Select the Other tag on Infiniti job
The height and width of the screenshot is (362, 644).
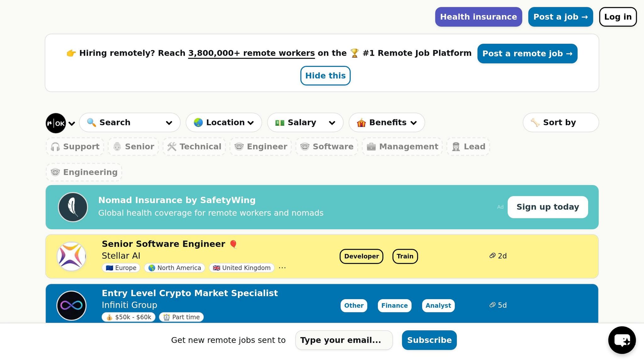click(354, 306)
